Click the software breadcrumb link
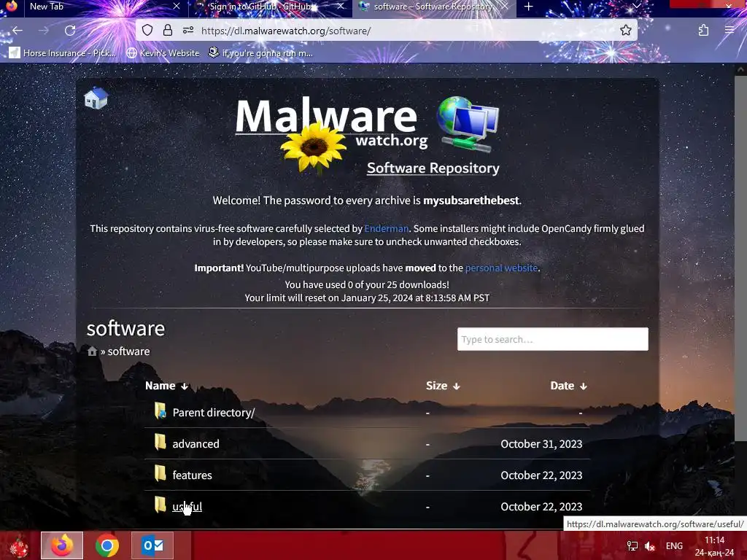 pyautogui.click(x=128, y=351)
